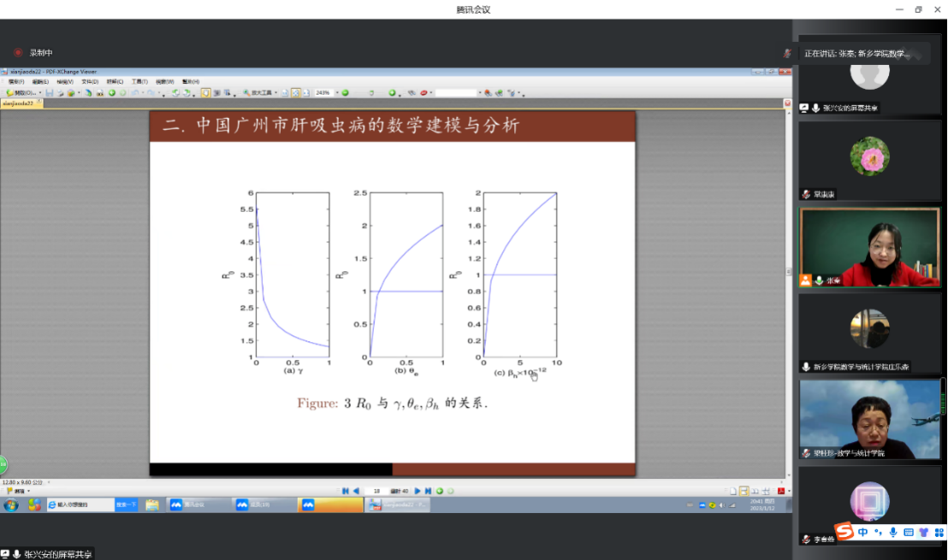Close the xianjiaoda22 document tab
This screenshot has height=560, width=948.
tap(39, 102)
